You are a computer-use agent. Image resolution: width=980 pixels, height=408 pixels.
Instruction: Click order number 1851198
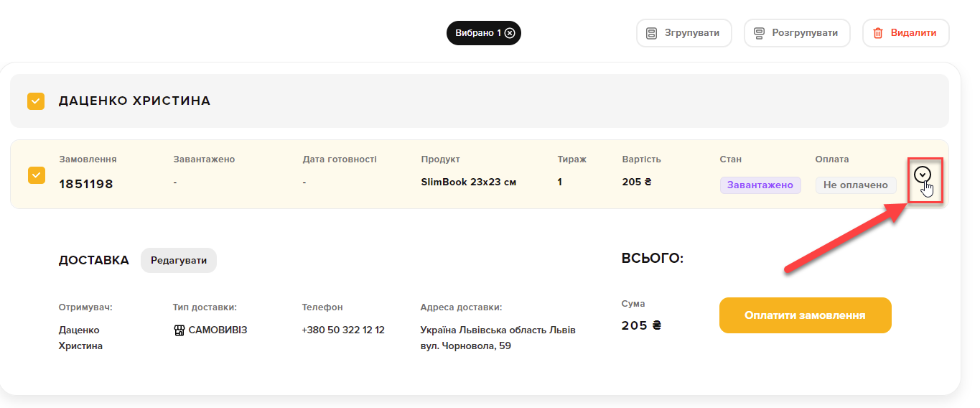click(86, 184)
